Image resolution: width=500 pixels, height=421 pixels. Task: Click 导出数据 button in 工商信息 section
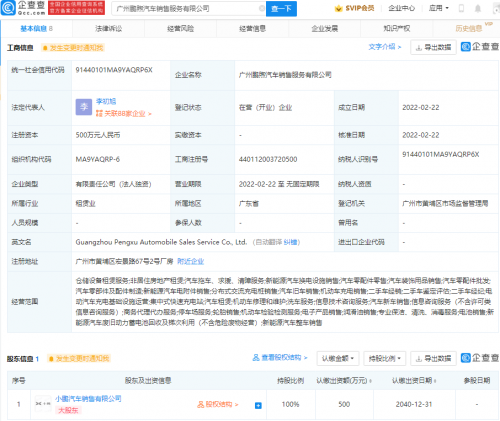pos(433,48)
